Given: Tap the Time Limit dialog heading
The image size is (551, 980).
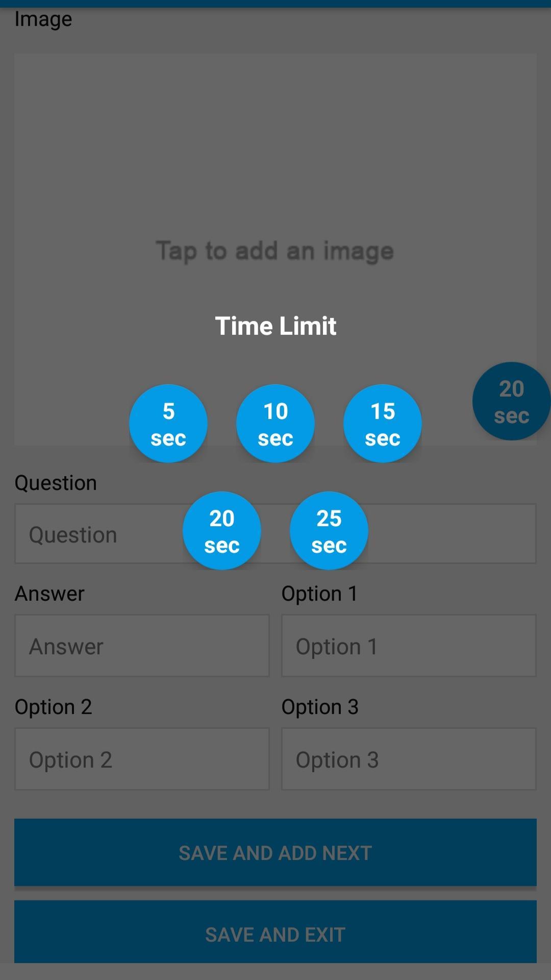Looking at the screenshot, I should (x=275, y=326).
